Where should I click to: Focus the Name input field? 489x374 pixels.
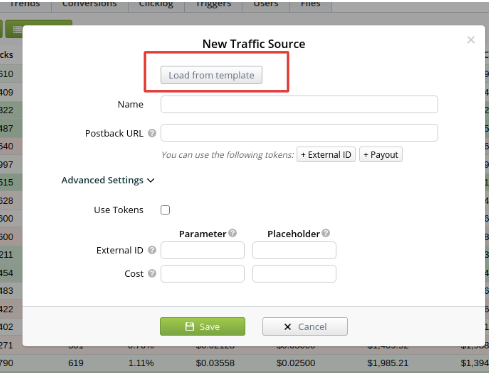(x=299, y=104)
